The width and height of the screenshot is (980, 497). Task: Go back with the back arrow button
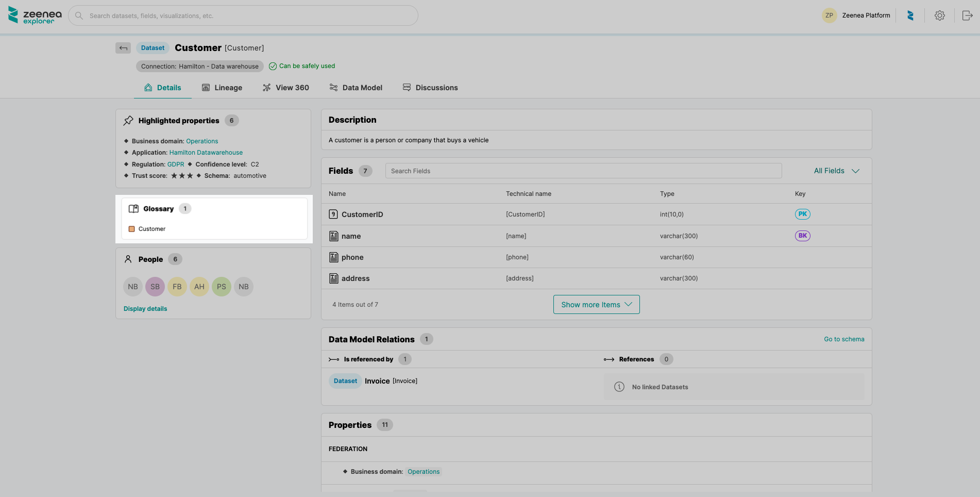point(123,48)
